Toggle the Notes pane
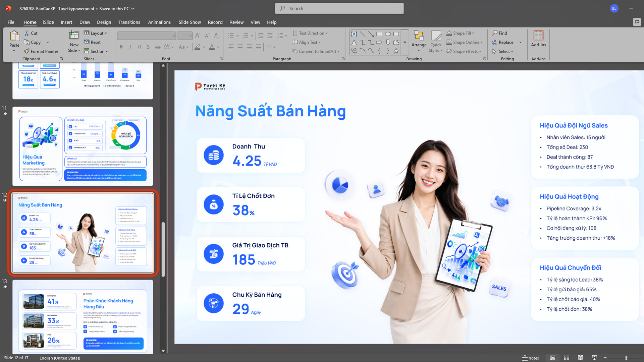Screen dimensions: 644x362 pos(531,358)
